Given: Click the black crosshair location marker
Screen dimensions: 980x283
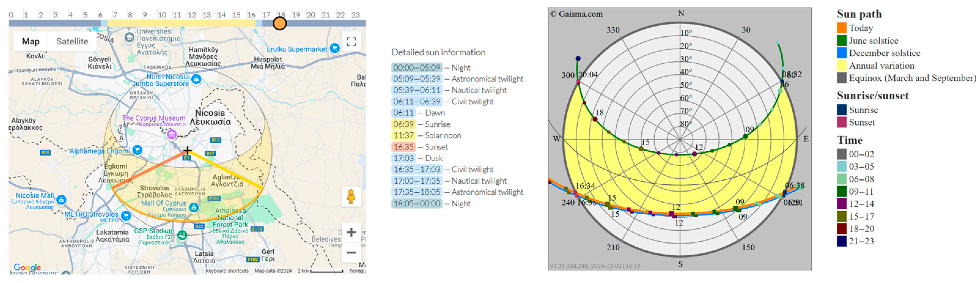Looking at the screenshot, I should pos(187,151).
